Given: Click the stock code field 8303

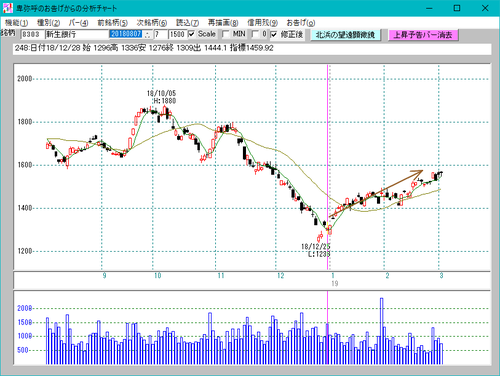Looking at the screenshot, I should click(x=33, y=34).
